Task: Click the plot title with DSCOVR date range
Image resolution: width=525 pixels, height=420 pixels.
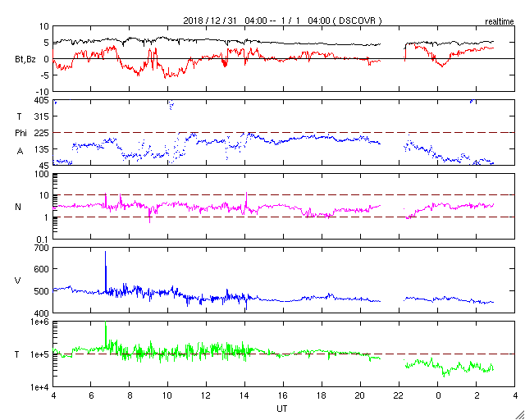Action: (282, 21)
